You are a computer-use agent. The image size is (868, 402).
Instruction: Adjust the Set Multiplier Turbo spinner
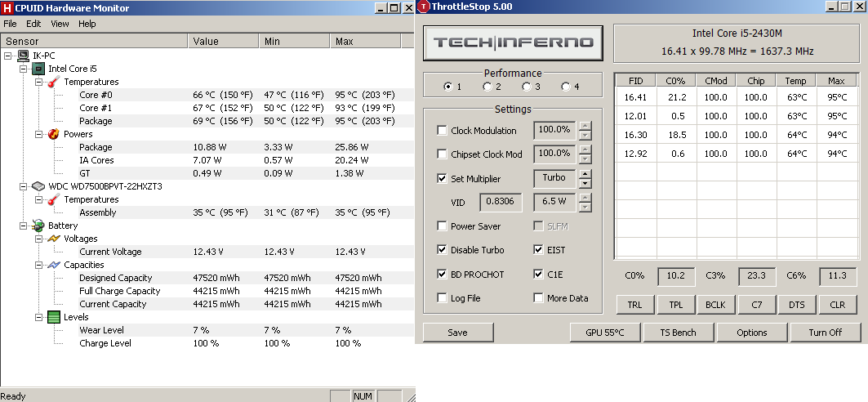click(585, 178)
